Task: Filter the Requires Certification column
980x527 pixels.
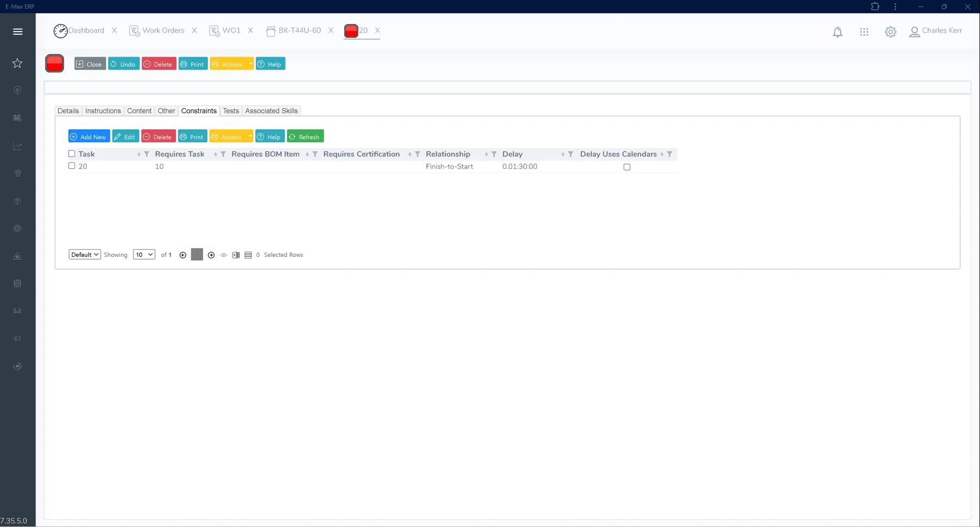Action: 418,155
